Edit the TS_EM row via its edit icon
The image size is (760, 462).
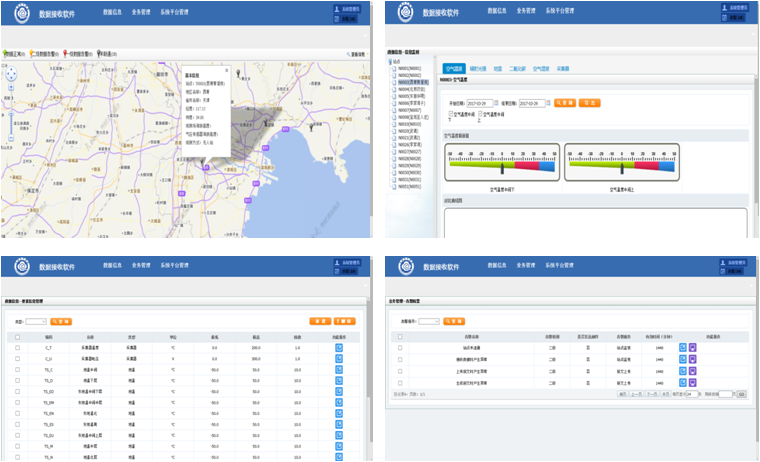coord(339,402)
